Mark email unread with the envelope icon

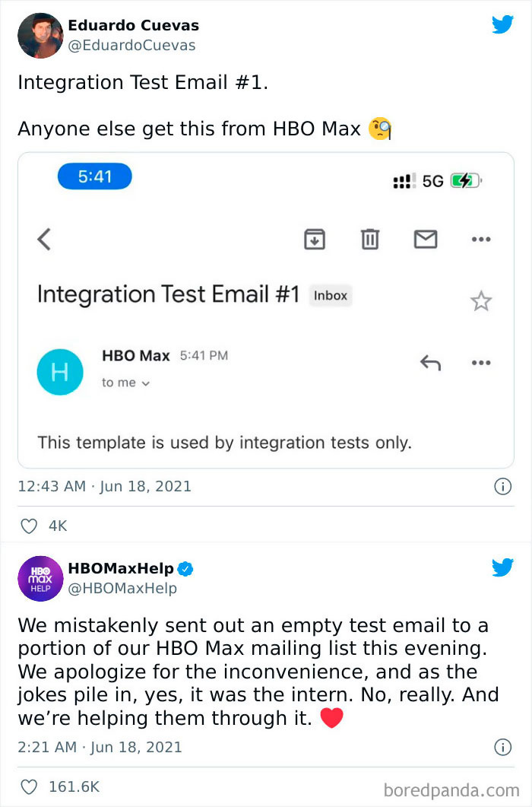point(426,239)
